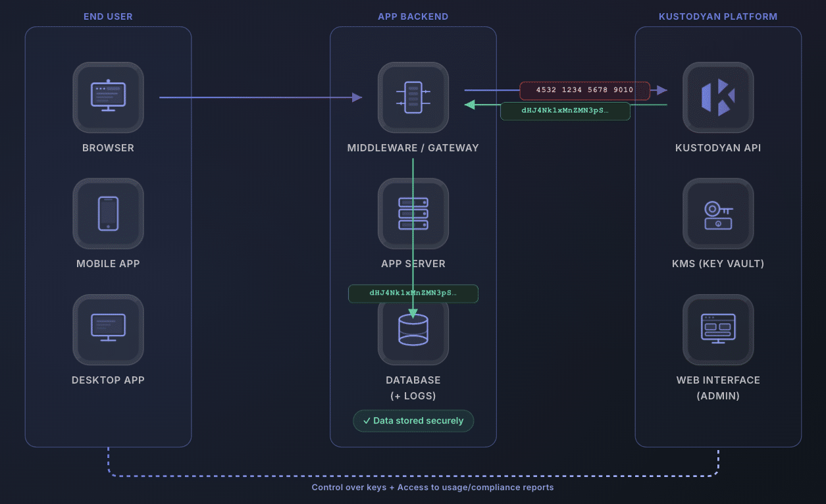This screenshot has width=826, height=504.
Task: Open the Web Interface (Admin) icon
Action: pyautogui.click(x=718, y=330)
